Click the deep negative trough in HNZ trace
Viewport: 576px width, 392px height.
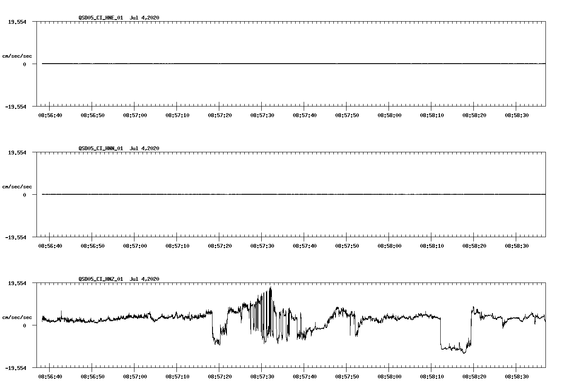pyautogui.click(x=464, y=352)
